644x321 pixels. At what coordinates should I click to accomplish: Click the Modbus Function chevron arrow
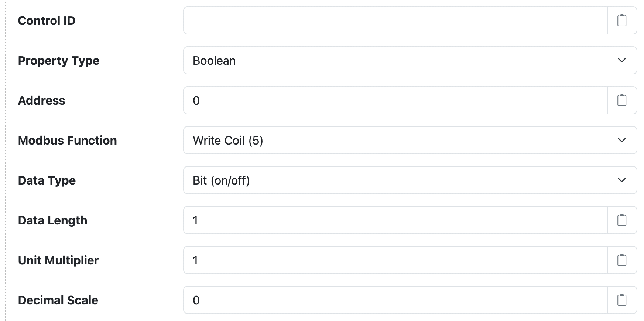click(x=622, y=140)
